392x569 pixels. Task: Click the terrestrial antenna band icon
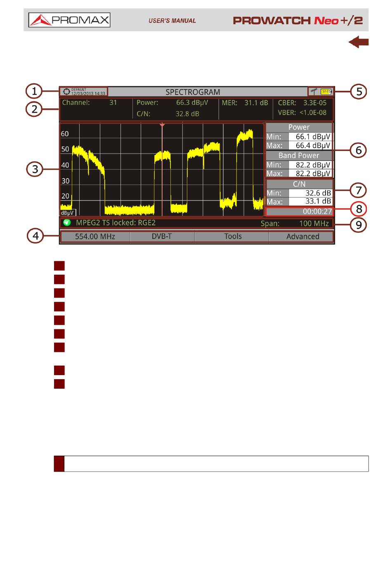click(314, 91)
